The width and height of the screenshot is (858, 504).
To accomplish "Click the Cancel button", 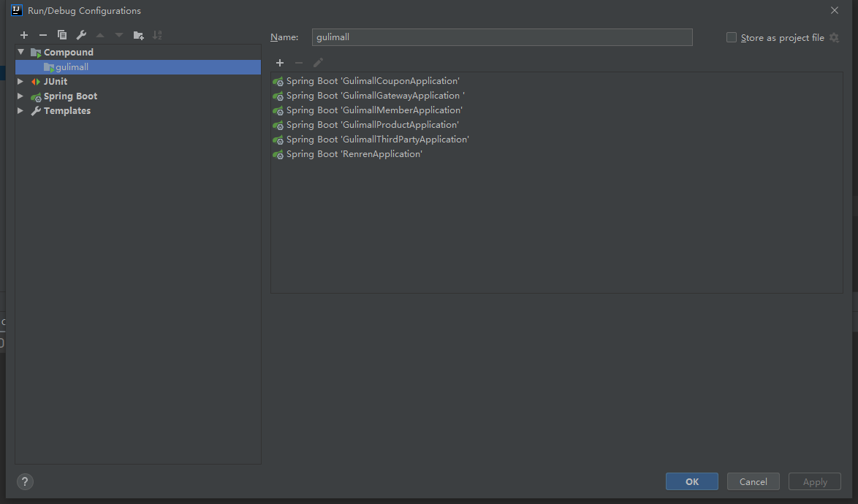I will click(x=753, y=481).
